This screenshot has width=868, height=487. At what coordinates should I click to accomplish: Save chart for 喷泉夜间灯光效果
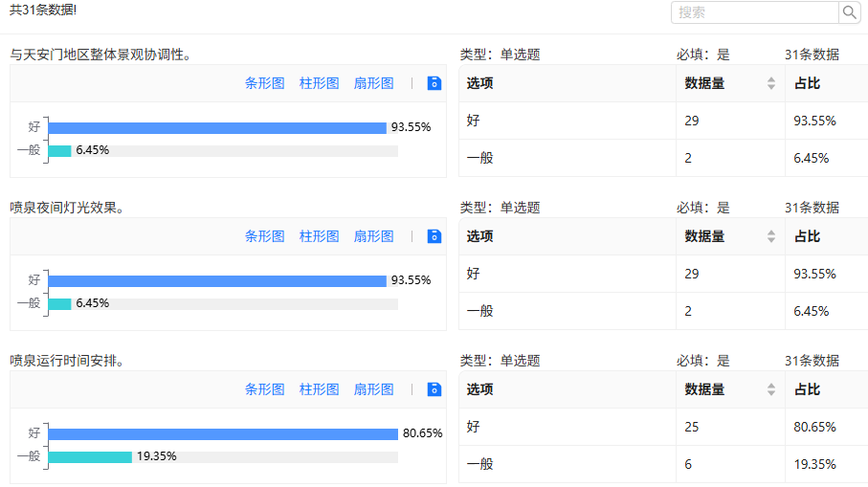pos(434,236)
